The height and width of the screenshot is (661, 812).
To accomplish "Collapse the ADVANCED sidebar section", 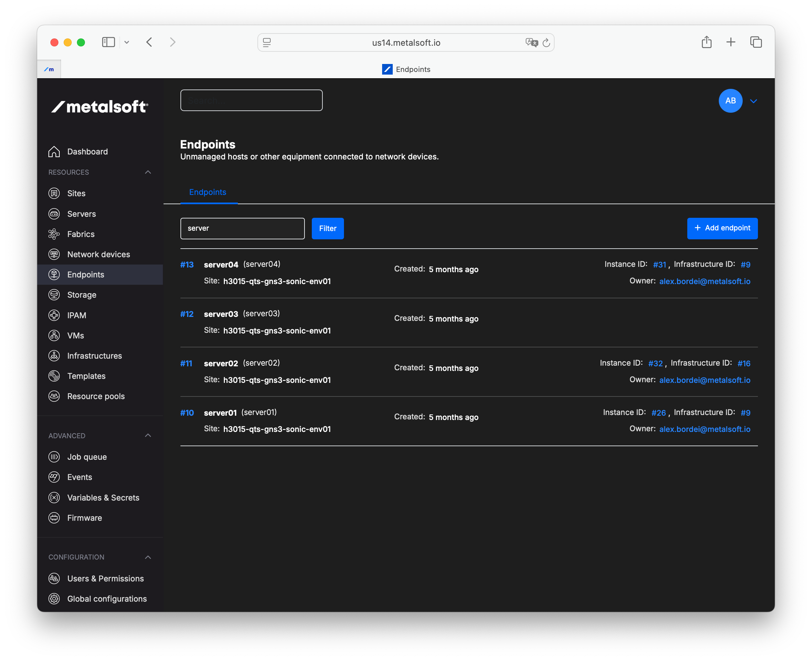I will (148, 435).
